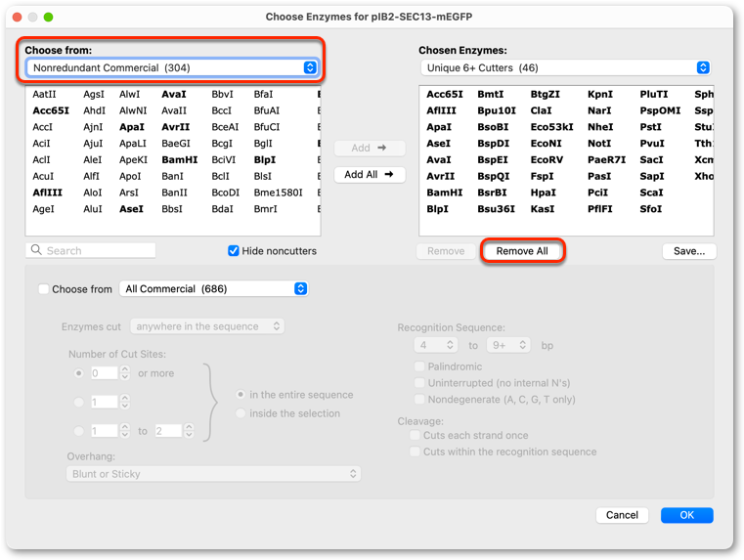Open the Nonredundant Commercial (304) dropdown
744x560 pixels.
[x=172, y=67]
